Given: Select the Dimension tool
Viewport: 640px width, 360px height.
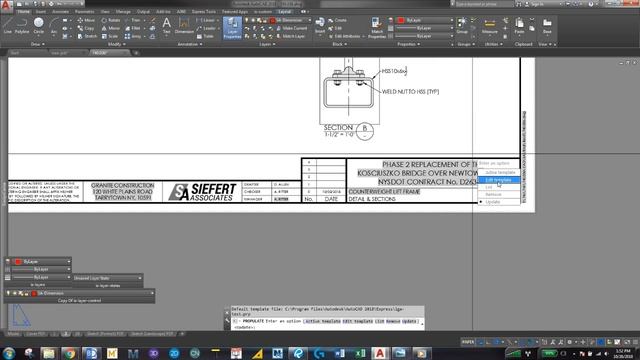Looking at the screenshot, I should (x=184, y=25).
